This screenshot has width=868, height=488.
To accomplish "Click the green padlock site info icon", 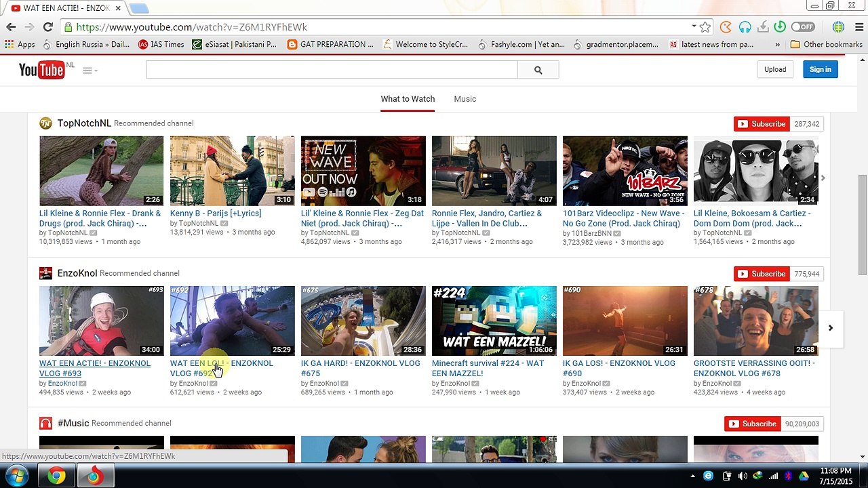I will 68,27.
